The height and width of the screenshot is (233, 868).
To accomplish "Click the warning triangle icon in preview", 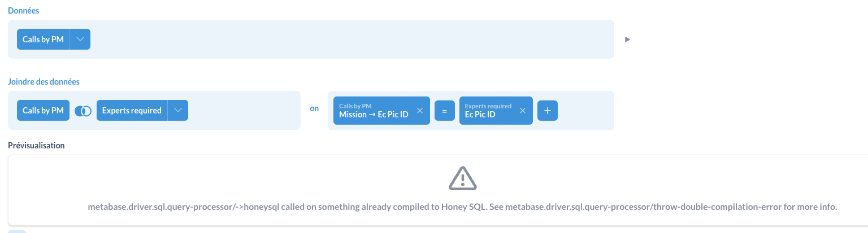I will pyautogui.click(x=463, y=178).
